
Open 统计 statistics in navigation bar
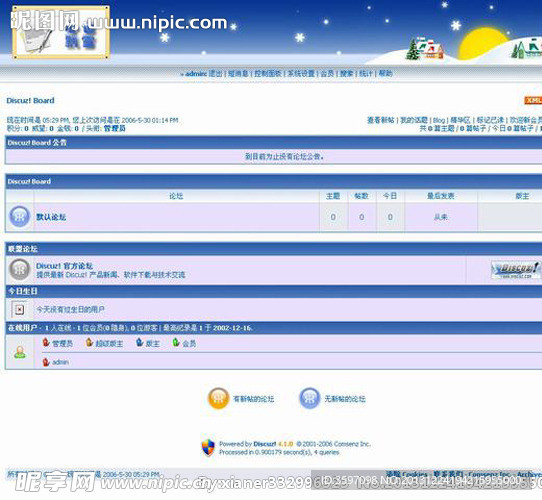point(366,74)
